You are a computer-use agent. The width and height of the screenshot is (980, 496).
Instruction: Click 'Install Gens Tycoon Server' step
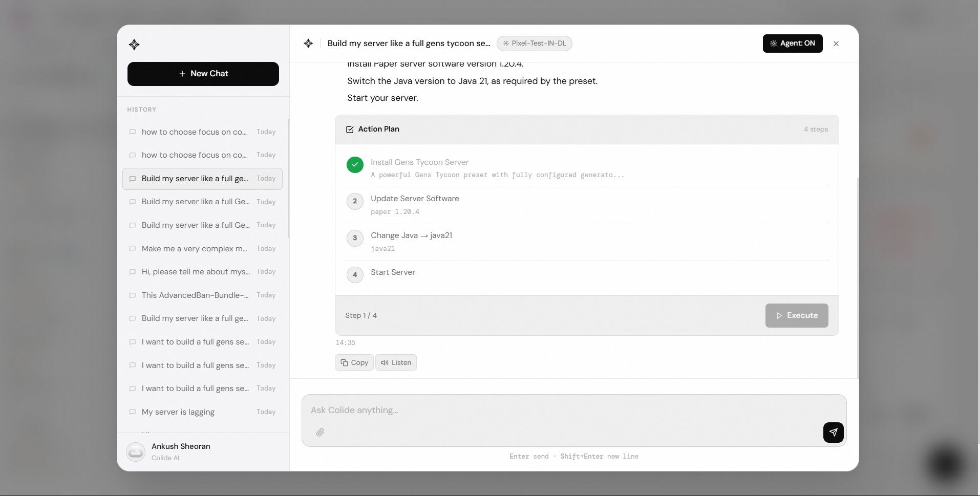(x=419, y=162)
